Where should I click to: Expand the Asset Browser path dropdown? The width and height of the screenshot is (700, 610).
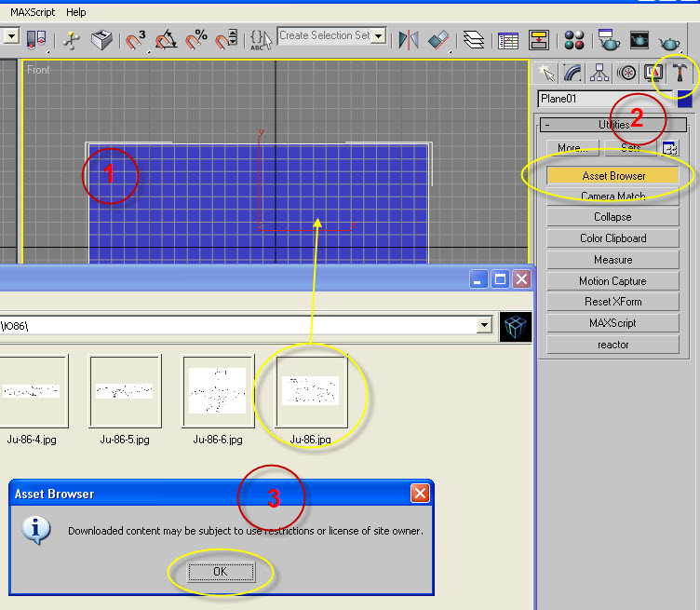pyautogui.click(x=484, y=325)
